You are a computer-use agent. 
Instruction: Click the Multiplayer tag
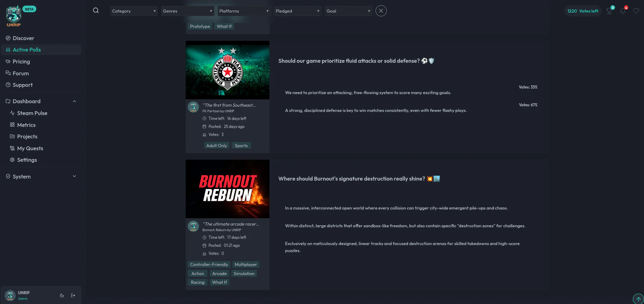point(246,265)
